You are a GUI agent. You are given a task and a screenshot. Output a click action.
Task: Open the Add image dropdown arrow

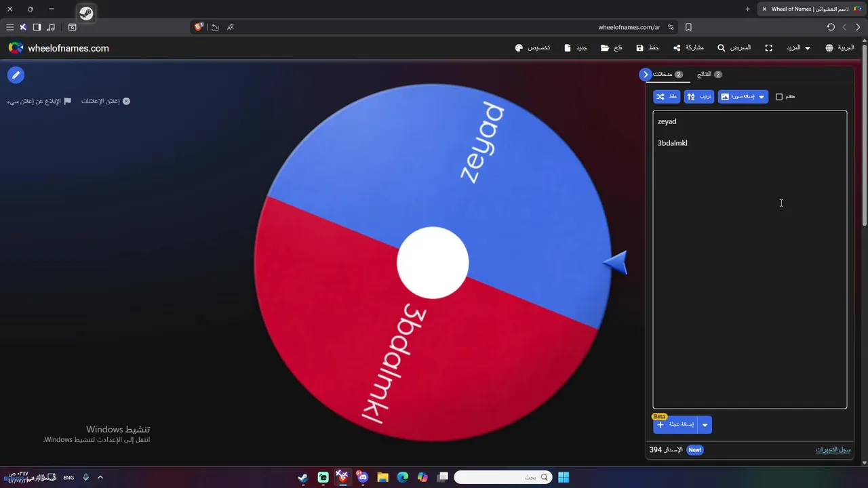point(762,97)
